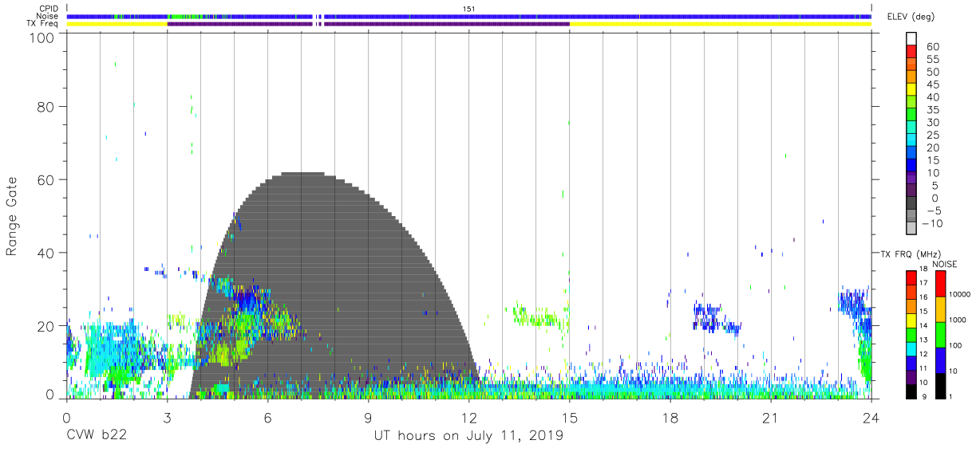Click the UT hours on July 11, 2019 title
The width and height of the screenshot is (980, 452).
[469, 436]
